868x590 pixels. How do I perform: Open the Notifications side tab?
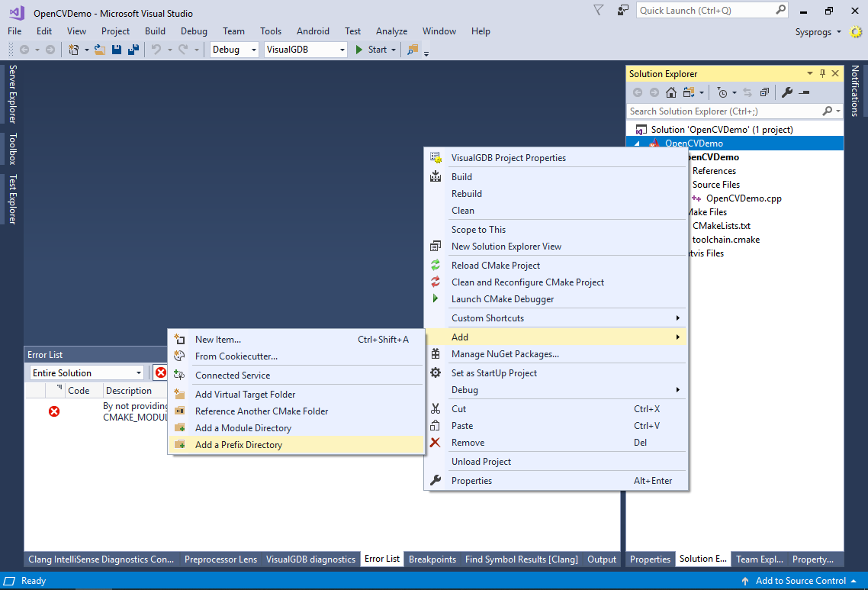855,90
